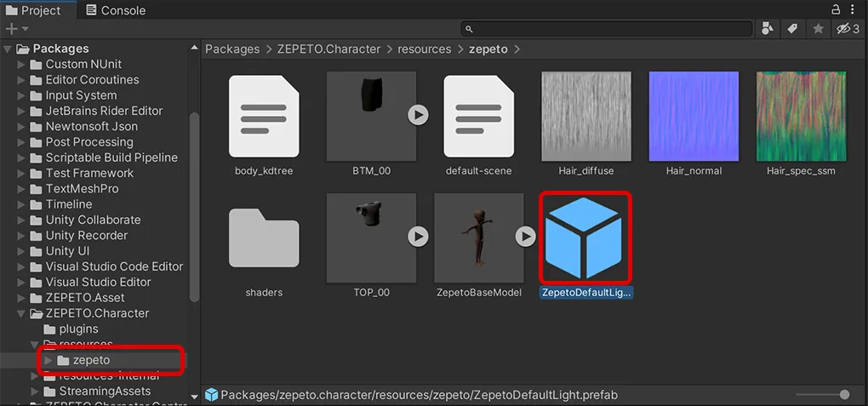
Task: Open Search by Type filter icon
Action: [768, 29]
